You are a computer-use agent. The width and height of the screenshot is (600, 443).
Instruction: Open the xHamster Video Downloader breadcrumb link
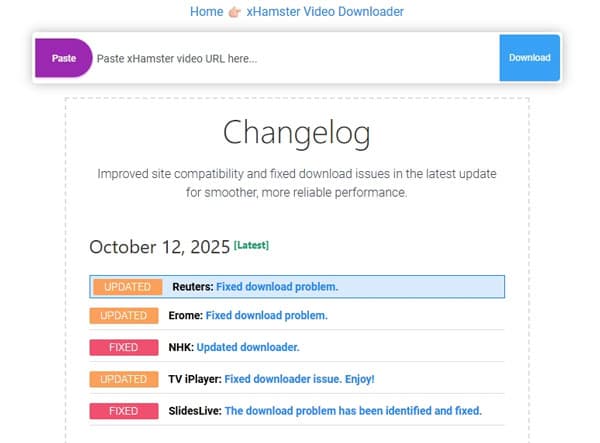click(324, 12)
